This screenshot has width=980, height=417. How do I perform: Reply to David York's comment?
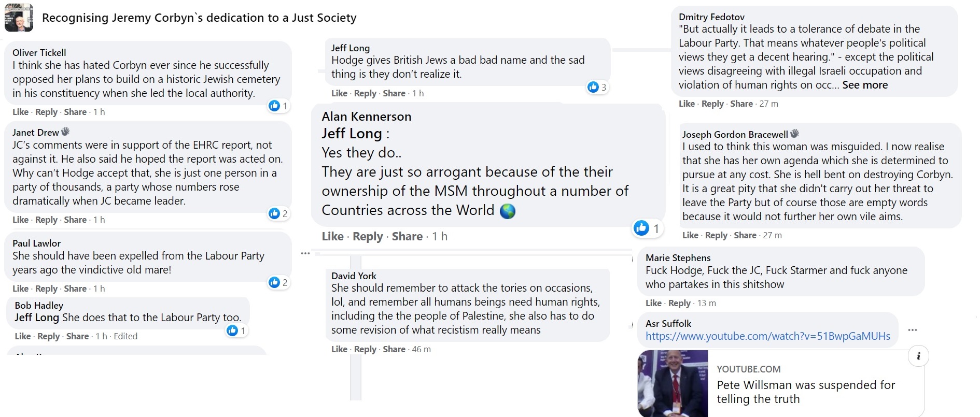coord(365,349)
